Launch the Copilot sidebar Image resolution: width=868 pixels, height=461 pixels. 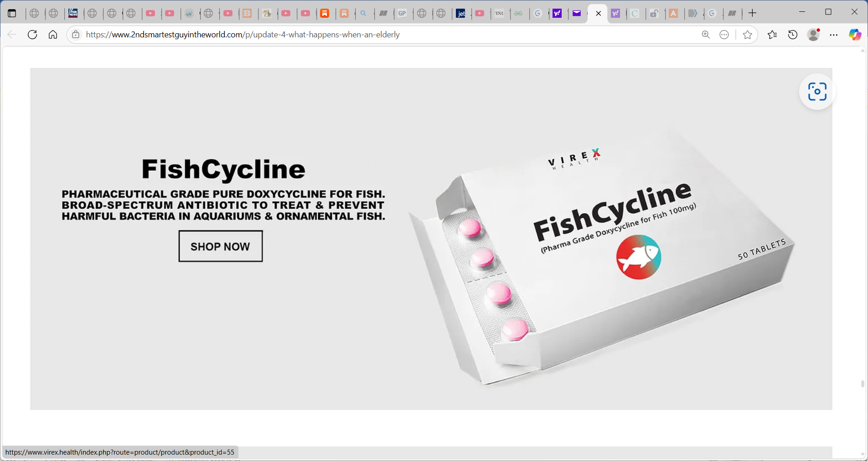(855, 35)
